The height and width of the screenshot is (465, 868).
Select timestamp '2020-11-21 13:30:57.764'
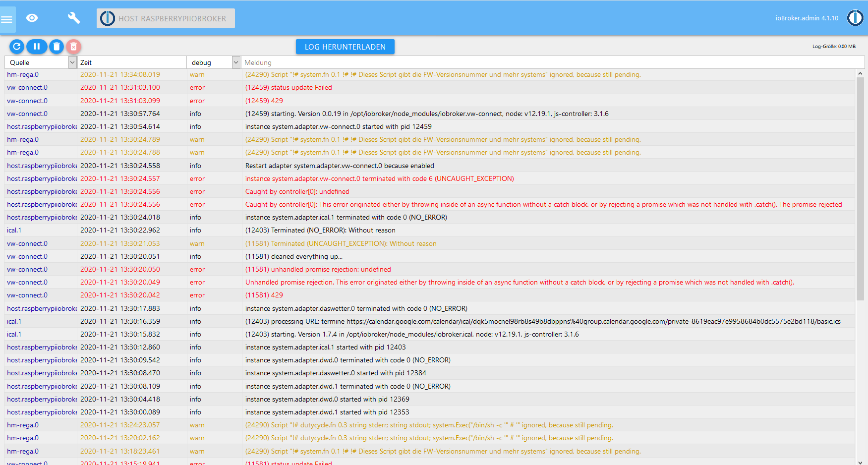pos(120,114)
